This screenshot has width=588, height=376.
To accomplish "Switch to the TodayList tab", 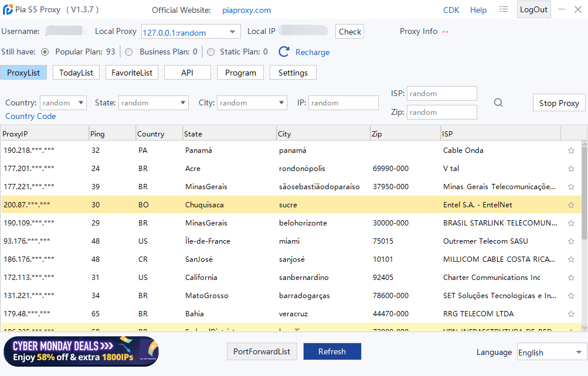I will pyautogui.click(x=76, y=73).
